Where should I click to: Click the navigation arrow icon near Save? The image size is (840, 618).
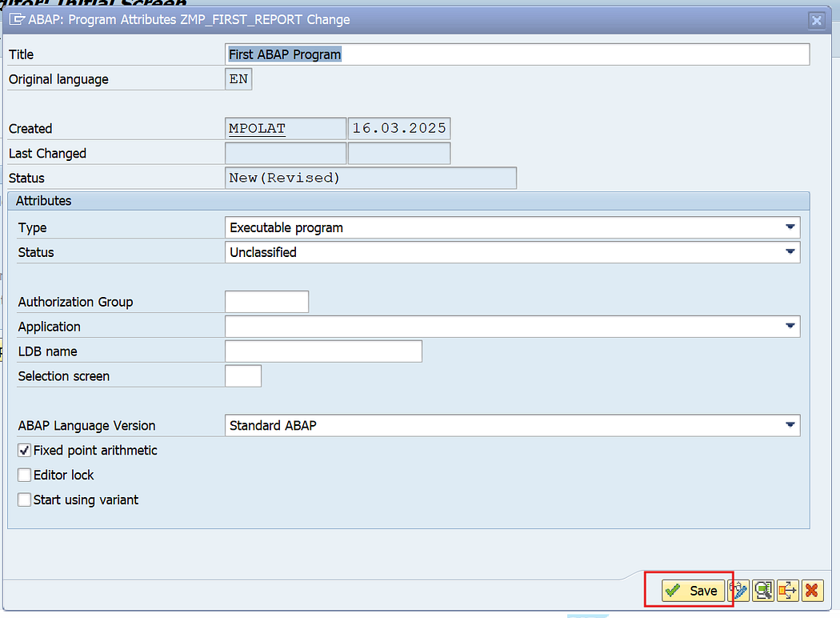coord(787,590)
